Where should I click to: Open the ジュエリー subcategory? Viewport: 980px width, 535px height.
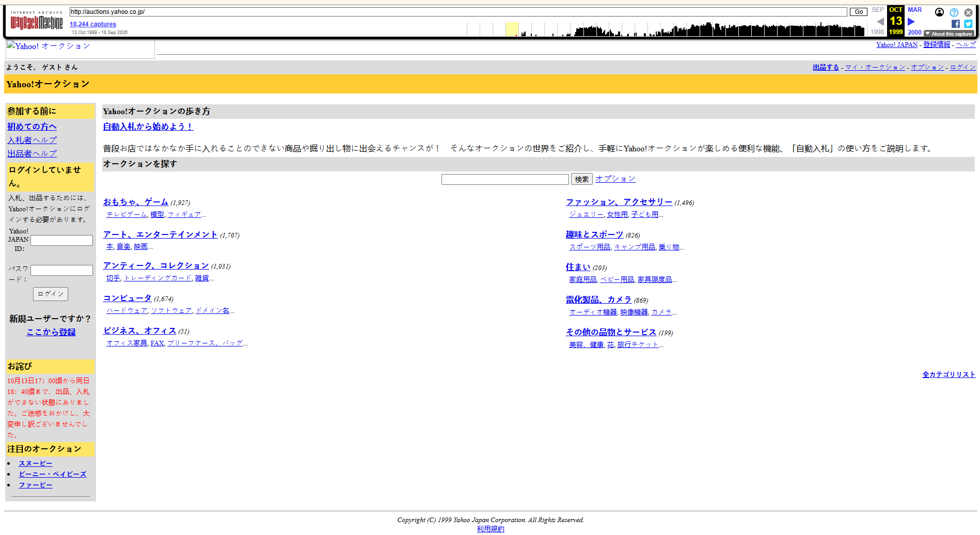coord(586,214)
